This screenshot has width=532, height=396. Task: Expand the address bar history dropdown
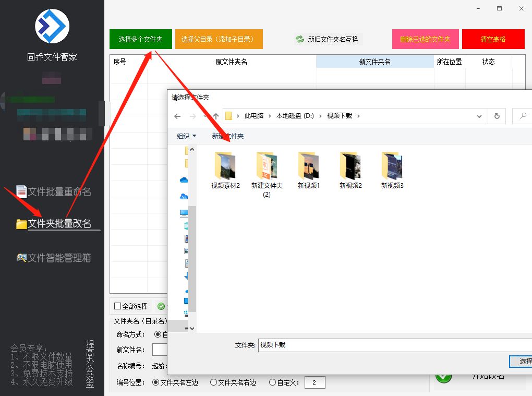pos(479,116)
